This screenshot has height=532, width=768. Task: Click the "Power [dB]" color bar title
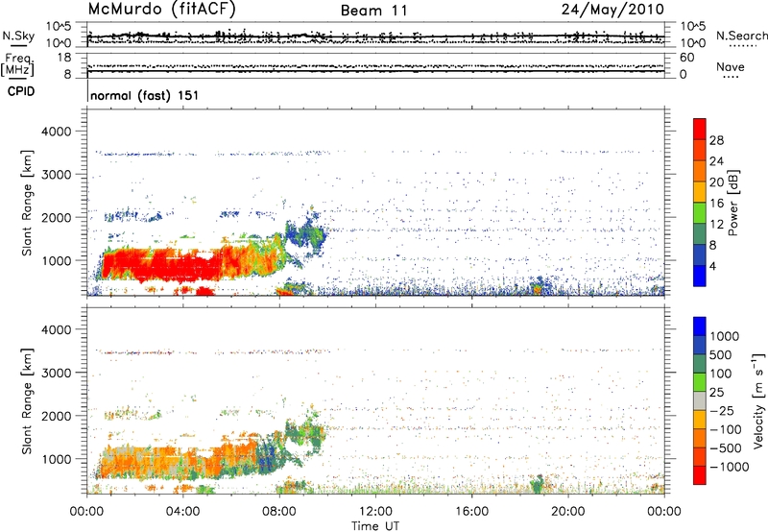pyautogui.click(x=733, y=203)
